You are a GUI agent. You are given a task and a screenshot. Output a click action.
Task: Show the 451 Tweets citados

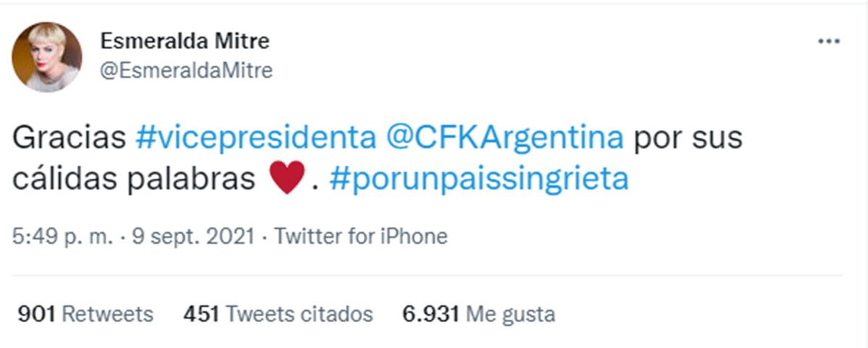[278, 314]
